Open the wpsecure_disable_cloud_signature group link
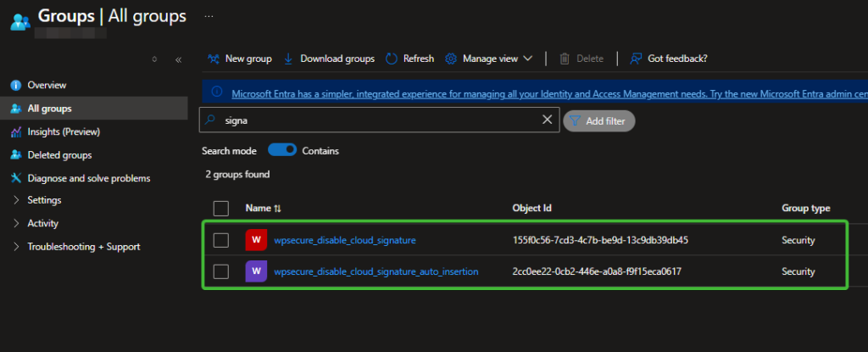Screen dimensions: 868x352 345,240
